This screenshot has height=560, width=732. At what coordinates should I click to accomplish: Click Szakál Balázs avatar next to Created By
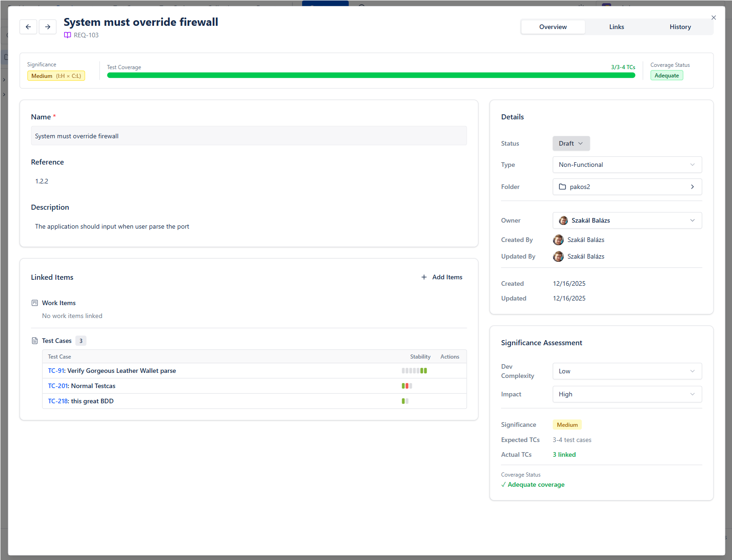click(x=558, y=240)
